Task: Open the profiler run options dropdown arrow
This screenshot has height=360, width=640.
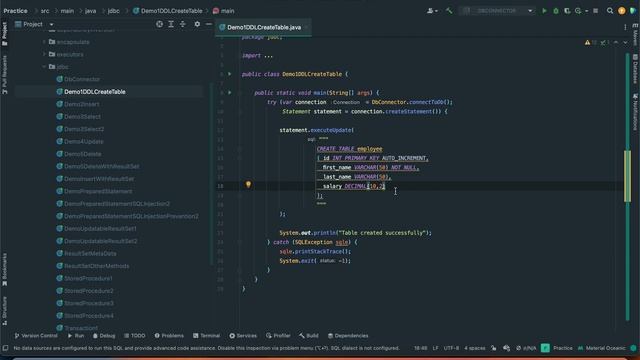Action: pyautogui.click(x=586, y=11)
